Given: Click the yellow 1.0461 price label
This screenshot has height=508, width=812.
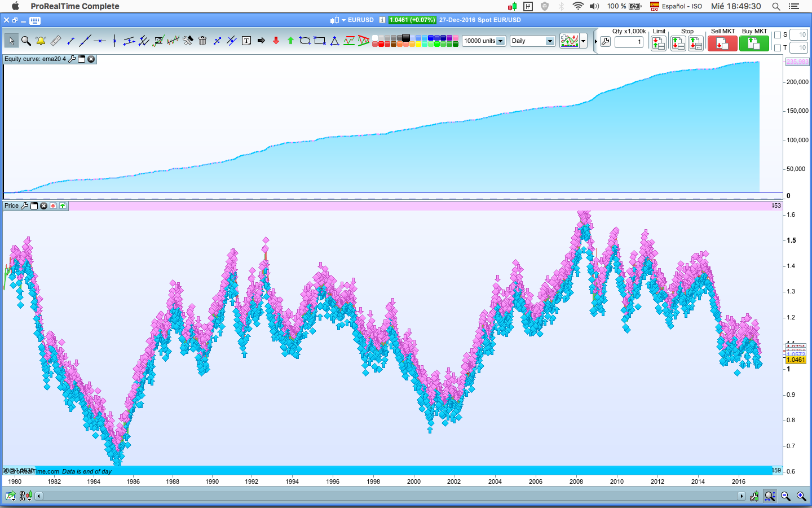Looking at the screenshot, I should 796,360.
